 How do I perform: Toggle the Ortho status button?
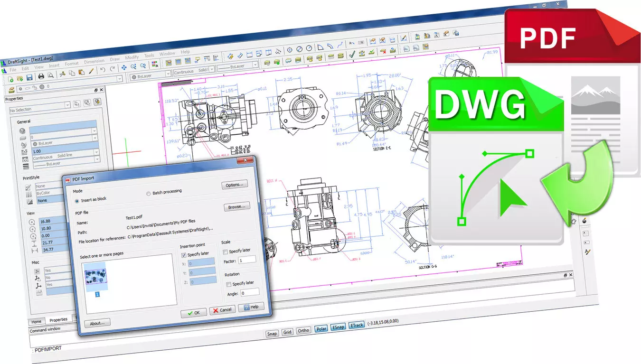303,330
